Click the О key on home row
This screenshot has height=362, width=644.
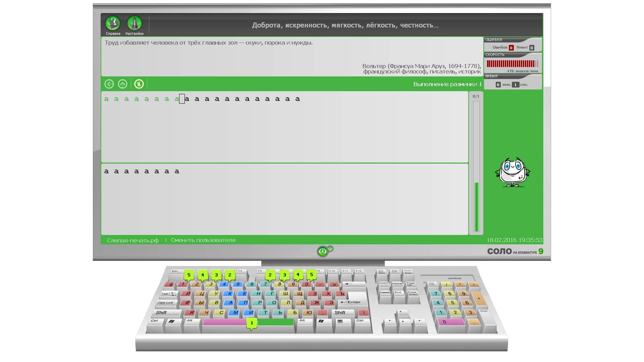pyautogui.click(x=274, y=302)
